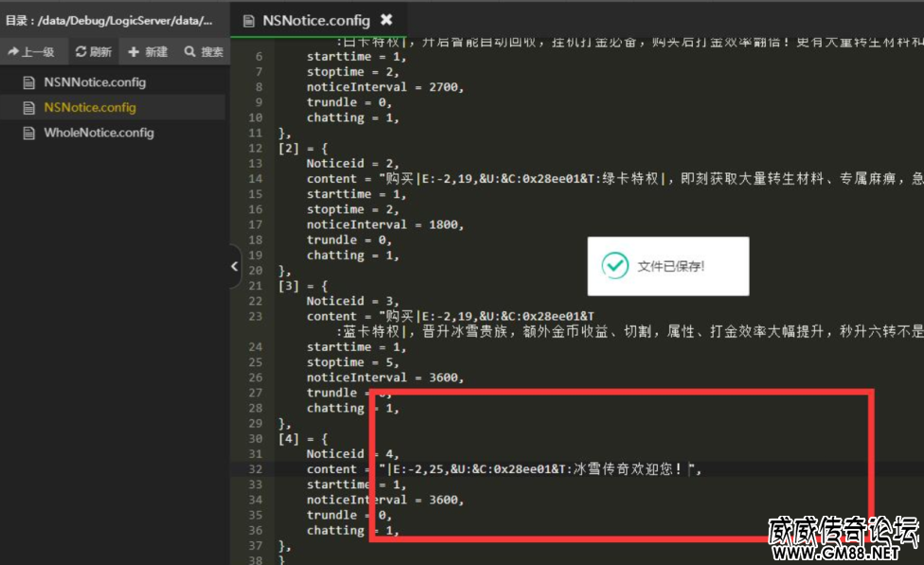Click the magnifier icon next to 搜索
Screen dimensions: 924x565
point(189,52)
